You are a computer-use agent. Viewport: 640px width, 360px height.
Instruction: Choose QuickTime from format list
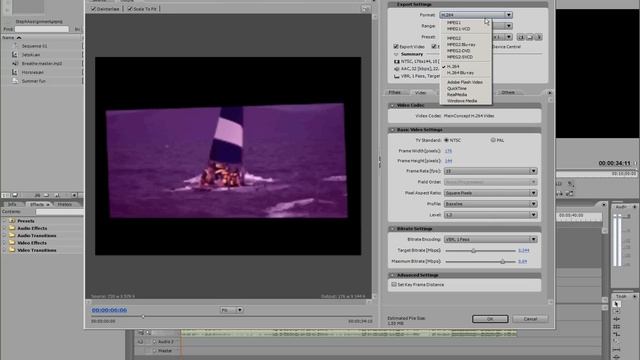pos(457,88)
